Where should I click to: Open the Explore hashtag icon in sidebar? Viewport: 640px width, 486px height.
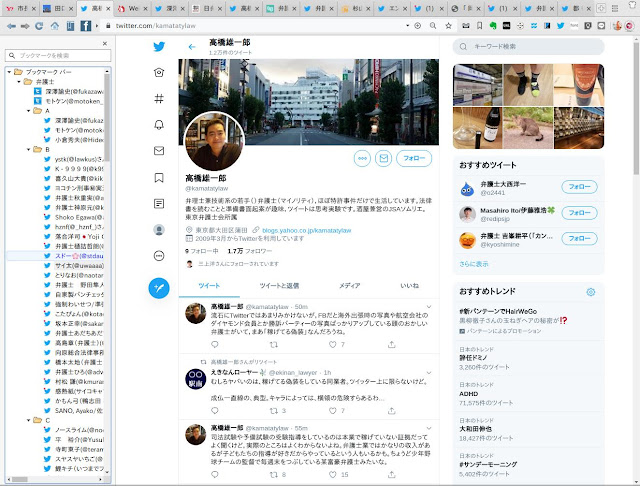click(159, 98)
